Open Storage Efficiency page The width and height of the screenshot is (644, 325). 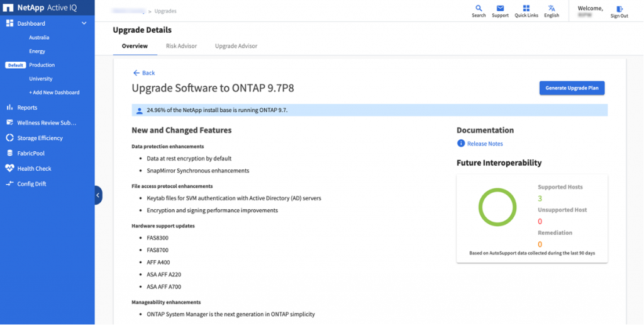(x=40, y=138)
